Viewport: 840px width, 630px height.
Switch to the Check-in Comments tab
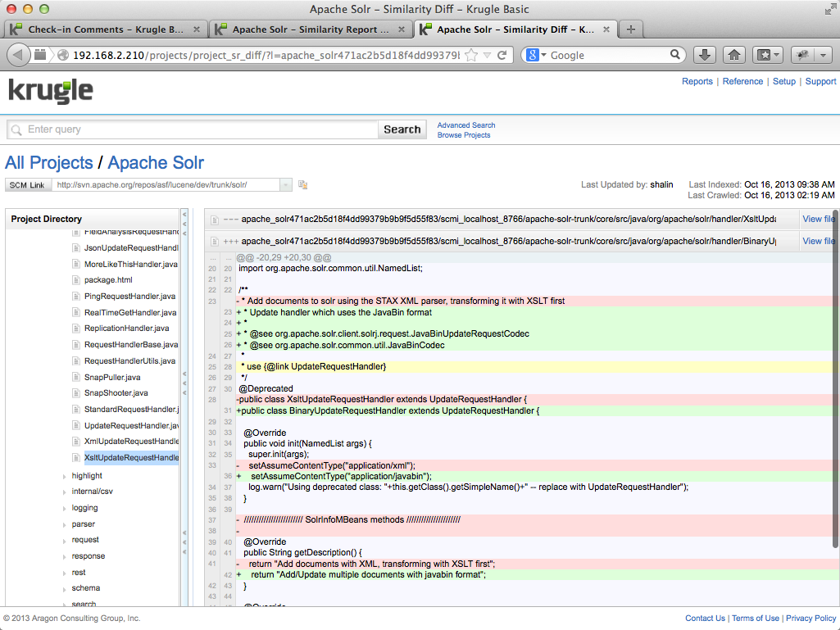(x=105, y=29)
